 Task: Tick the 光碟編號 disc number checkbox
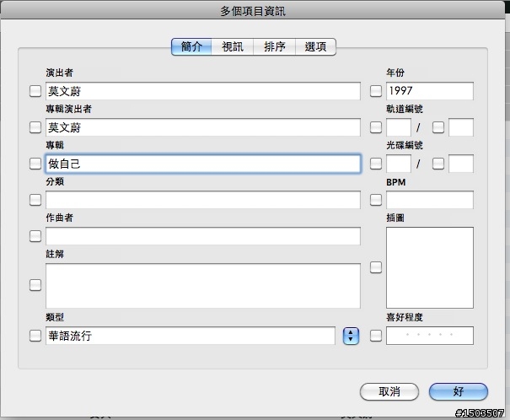pos(376,164)
